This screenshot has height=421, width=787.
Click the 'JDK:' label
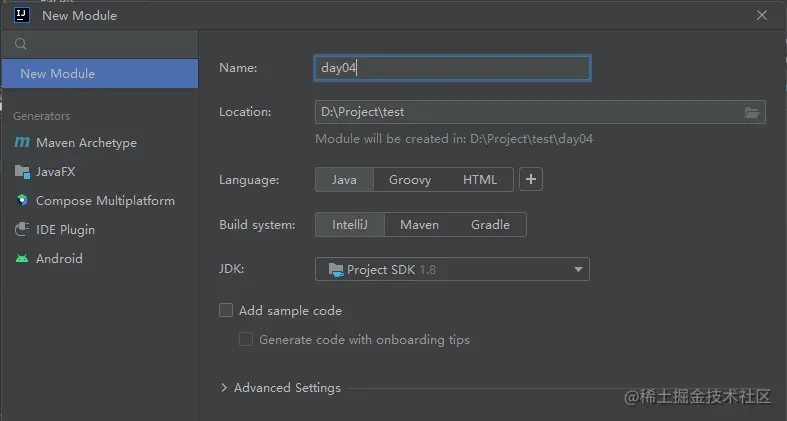[231, 269]
